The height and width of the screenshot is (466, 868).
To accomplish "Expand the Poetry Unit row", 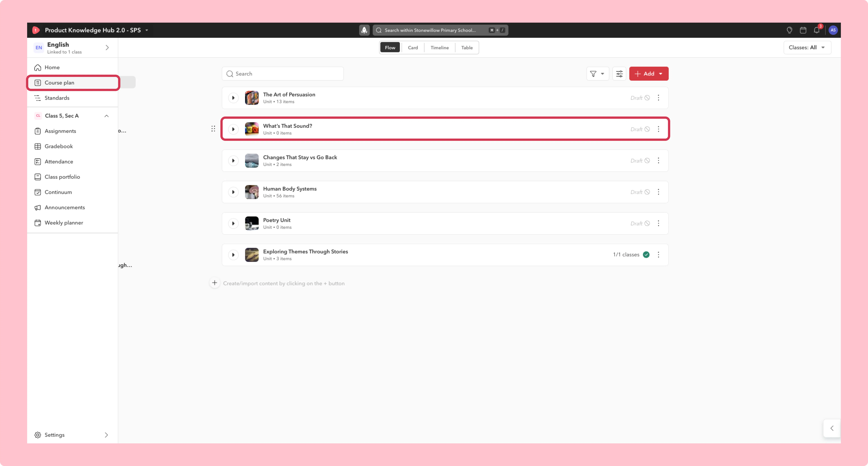I will tap(233, 223).
